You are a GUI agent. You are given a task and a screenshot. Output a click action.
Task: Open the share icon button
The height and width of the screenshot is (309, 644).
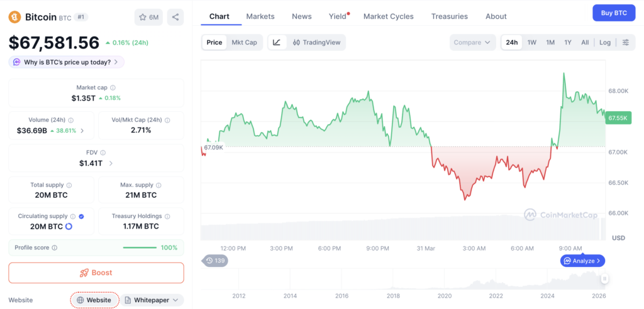(x=175, y=17)
